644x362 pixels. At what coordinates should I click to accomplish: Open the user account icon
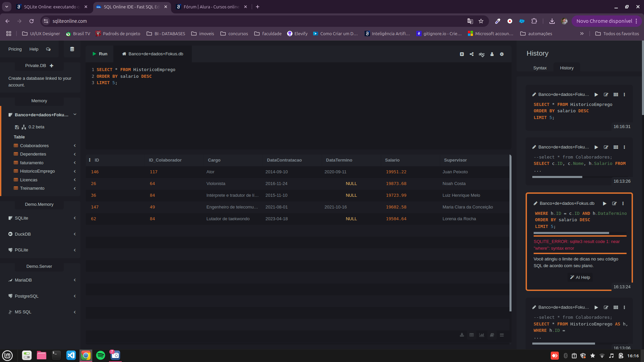[x=492, y=54]
